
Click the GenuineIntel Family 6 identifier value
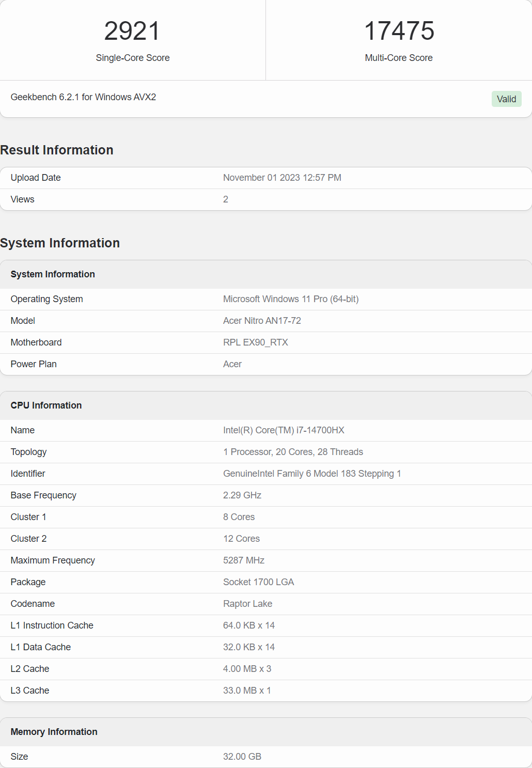coord(312,474)
